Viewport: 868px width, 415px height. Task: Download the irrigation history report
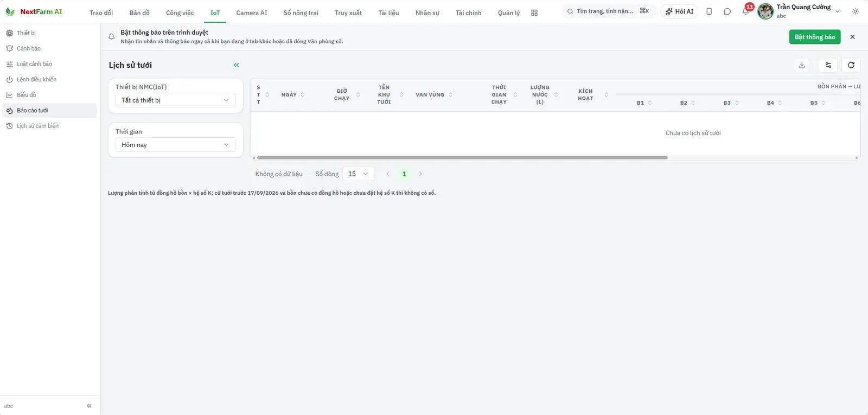click(x=802, y=65)
